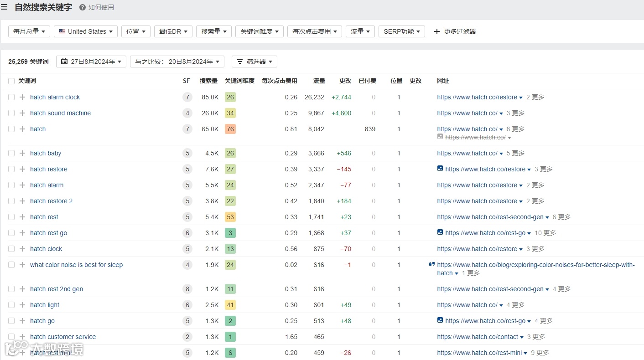Image resolution: width=644 pixels, height=360 pixels.
Task: Click the 如何使用 help link
Action: (101, 7)
